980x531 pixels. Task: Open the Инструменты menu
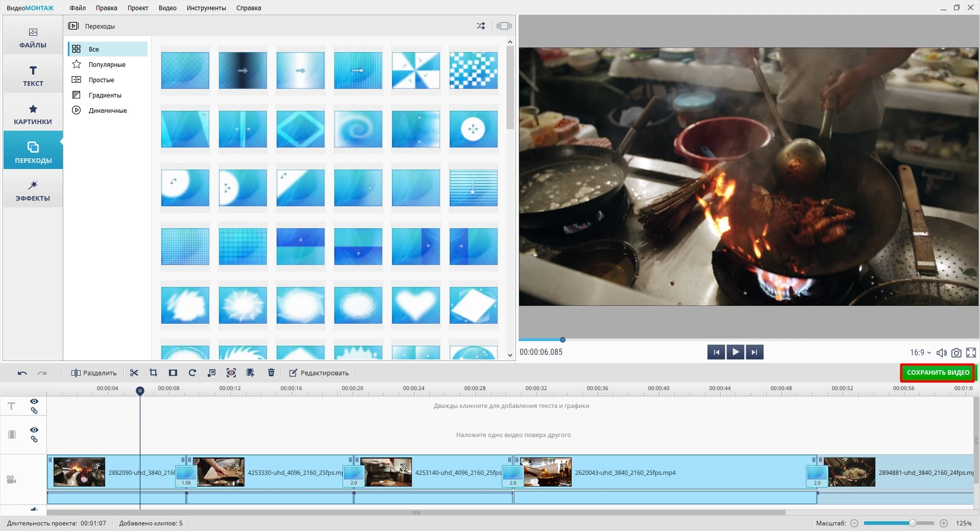coord(206,8)
